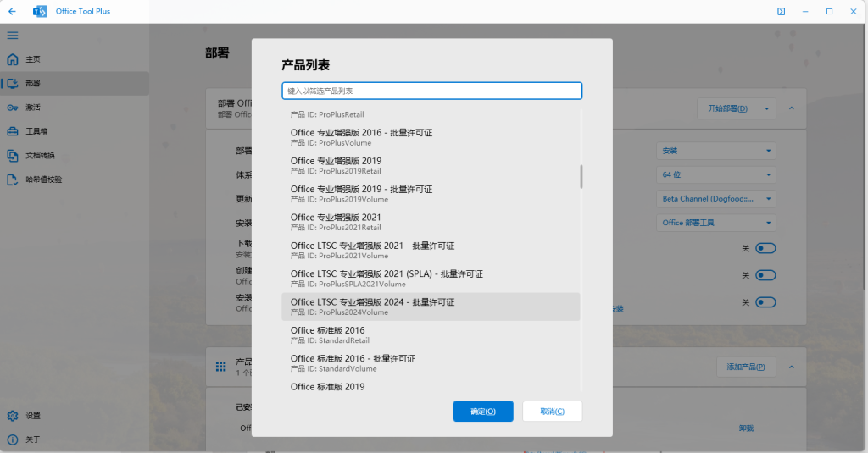Viewport: 868px width, 453px height.
Task: Click the 添加产品(P) button
Action: click(x=746, y=367)
